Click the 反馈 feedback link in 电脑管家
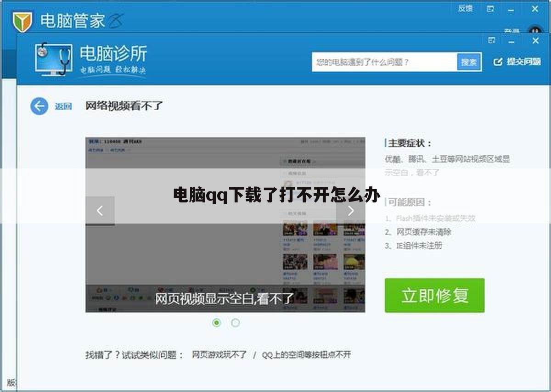Viewport: 551px width, 392px height. 465,8
